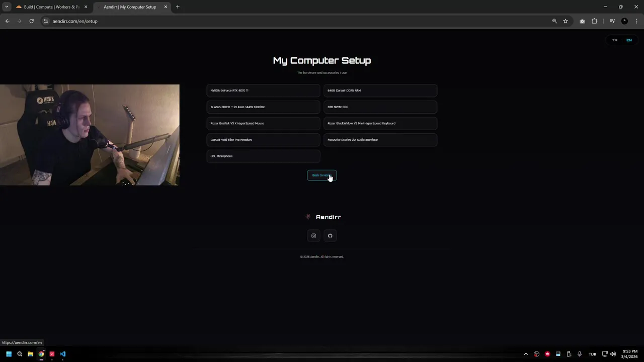Click the Chrome taskbar icon
This screenshot has height=362, width=644.
[41, 354]
